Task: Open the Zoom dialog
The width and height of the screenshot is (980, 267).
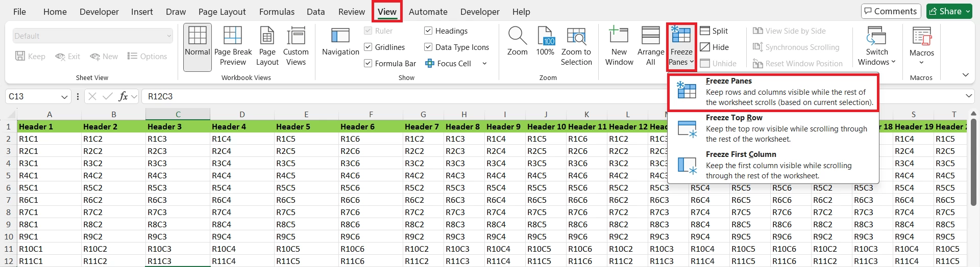Action: 517,42
